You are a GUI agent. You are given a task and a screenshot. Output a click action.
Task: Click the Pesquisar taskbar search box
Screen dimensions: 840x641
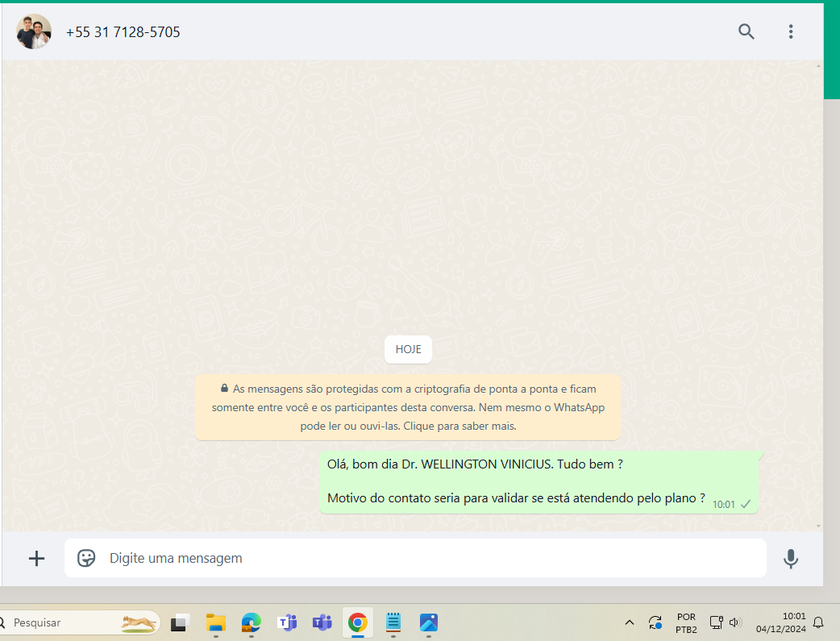[79, 622]
